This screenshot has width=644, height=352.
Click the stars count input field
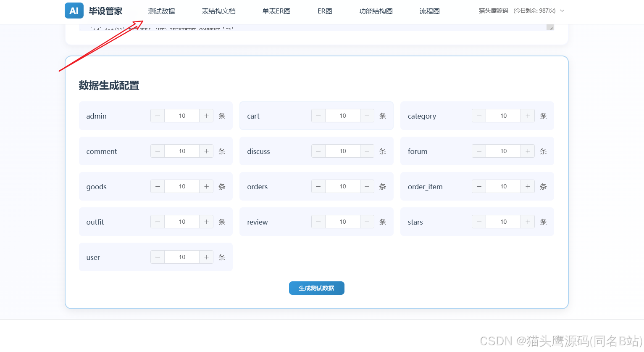503,222
